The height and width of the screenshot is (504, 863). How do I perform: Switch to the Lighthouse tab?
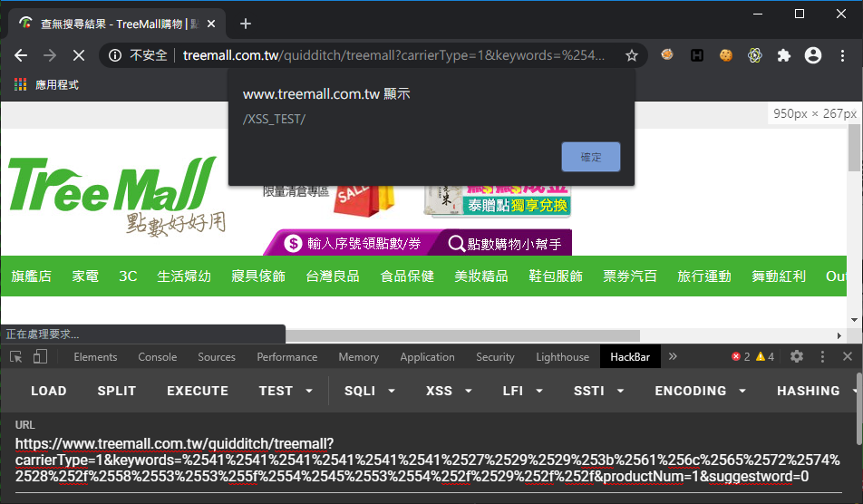click(562, 357)
